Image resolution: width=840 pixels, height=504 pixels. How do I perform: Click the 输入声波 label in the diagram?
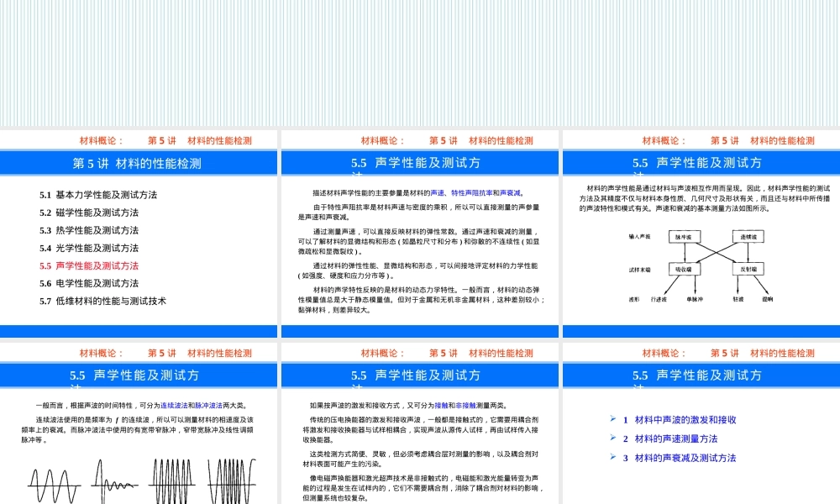(639, 236)
